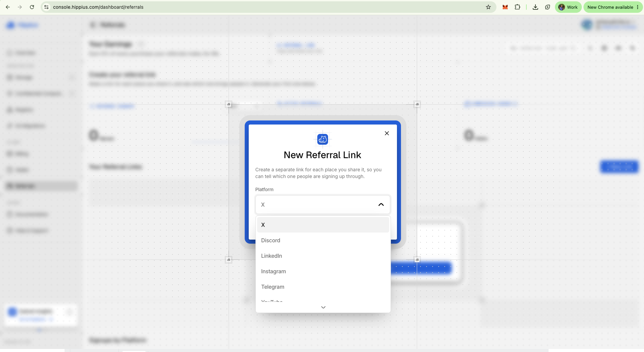Open the Work profile menu
Screen dimensions: 644x352
[568, 7]
